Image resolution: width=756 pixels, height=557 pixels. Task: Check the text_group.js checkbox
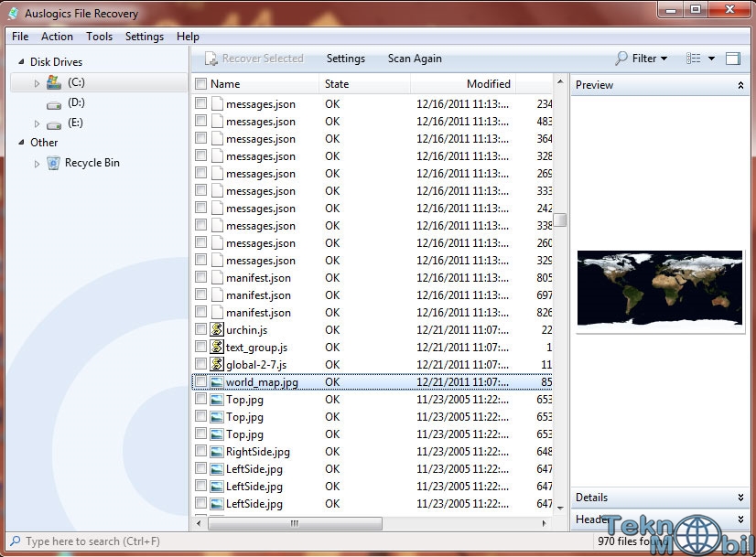click(x=200, y=347)
